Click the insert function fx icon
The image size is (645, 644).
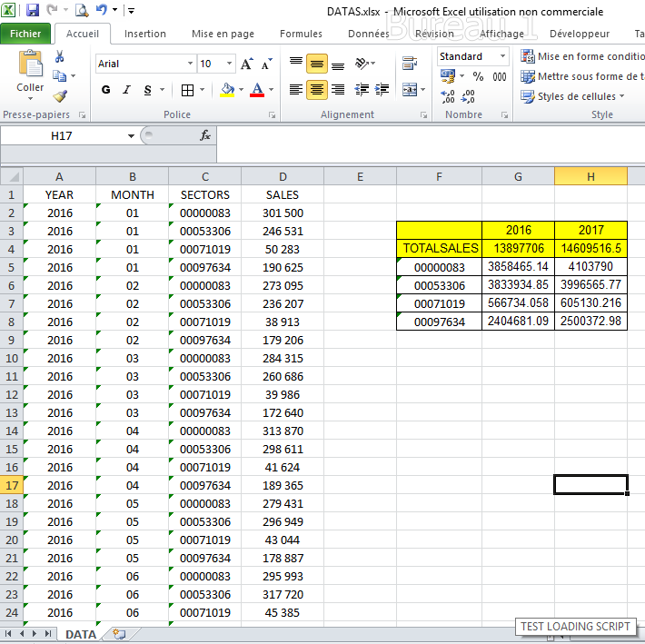point(205,135)
